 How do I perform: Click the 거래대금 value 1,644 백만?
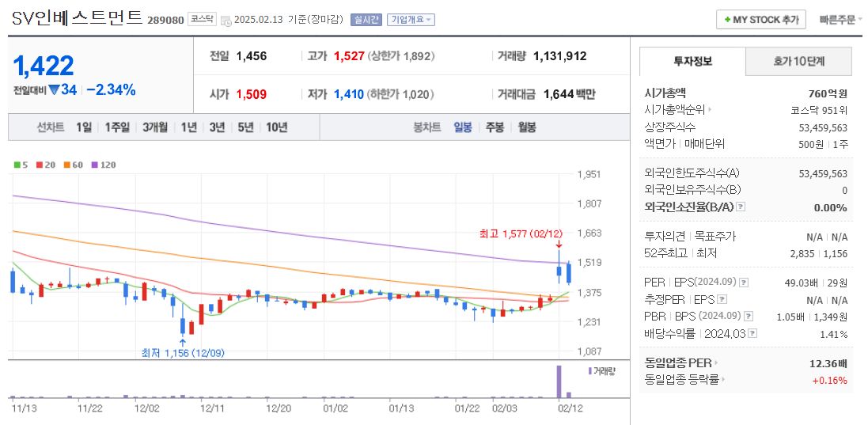click(x=570, y=94)
